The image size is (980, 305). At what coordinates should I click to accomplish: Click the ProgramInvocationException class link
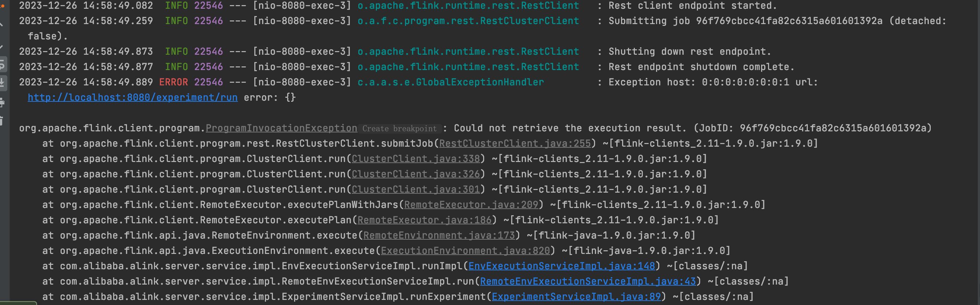(x=281, y=128)
